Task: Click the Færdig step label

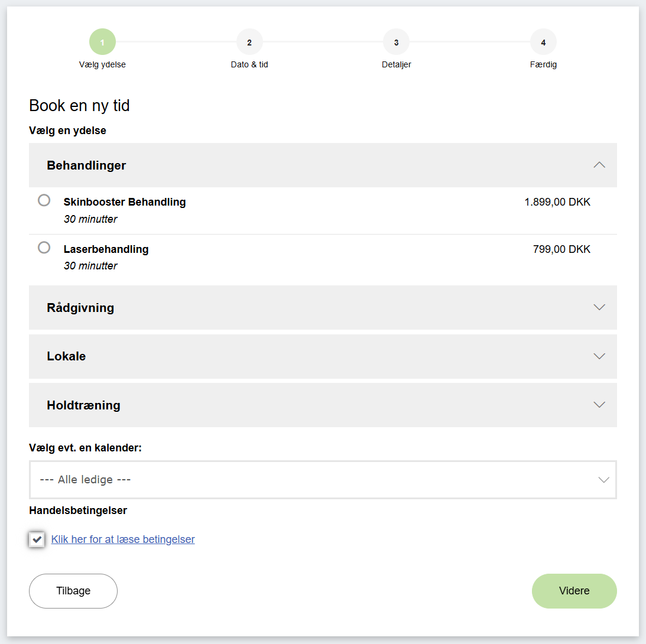Action: coord(543,64)
